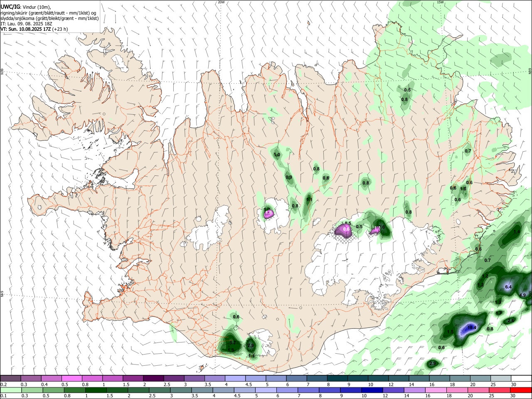
Task: Click the red 30 mm swatch in the rain legend
Action: [x=521, y=390]
